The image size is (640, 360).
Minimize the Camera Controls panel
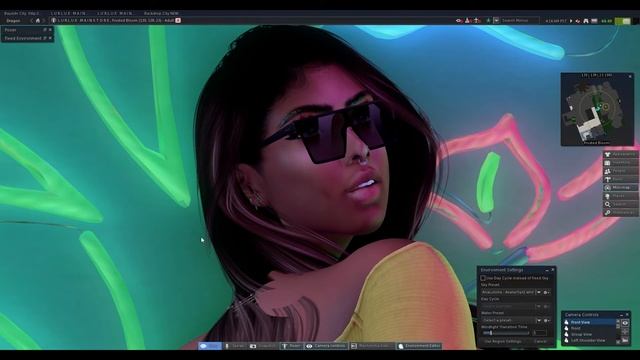tap(622, 315)
